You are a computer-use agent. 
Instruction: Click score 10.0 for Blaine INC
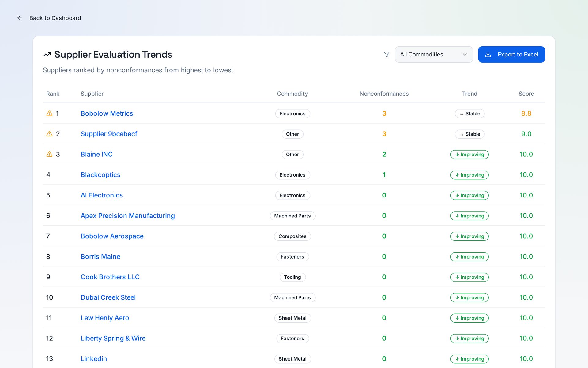[x=526, y=154]
